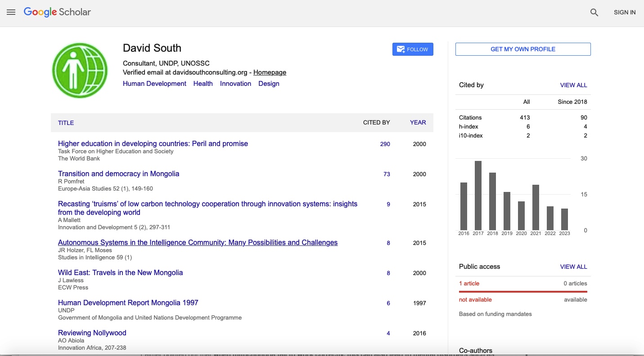Sort publications by Year column
The width and height of the screenshot is (644, 356).
click(x=418, y=122)
